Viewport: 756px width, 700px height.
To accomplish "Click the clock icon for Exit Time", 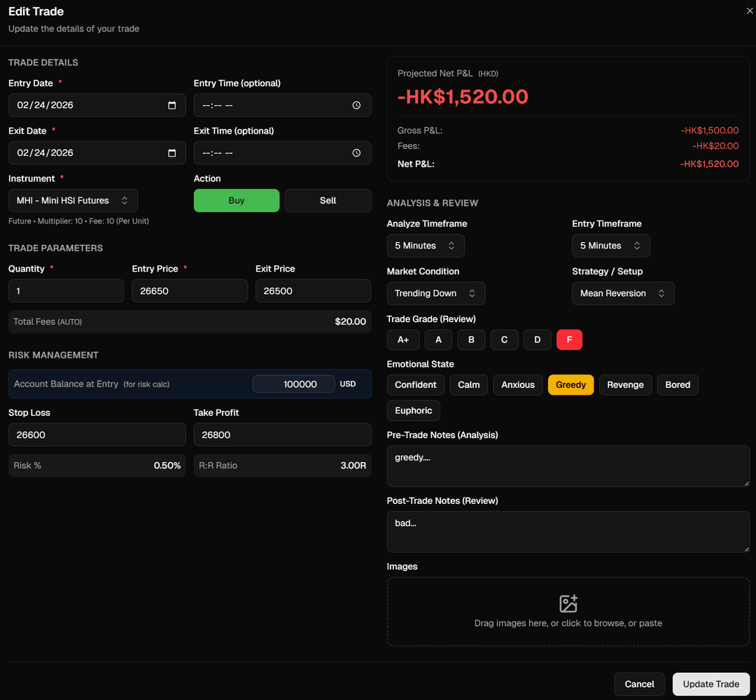I will coord(357,153).
